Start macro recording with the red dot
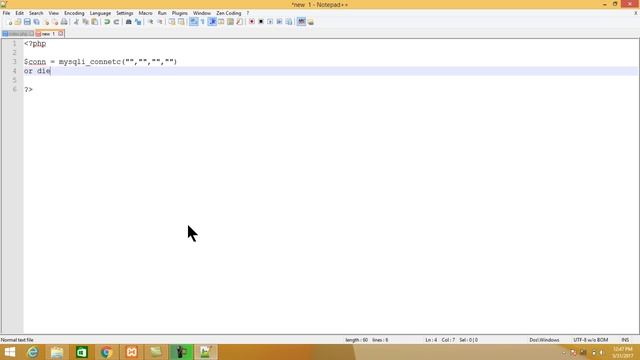 pos(252,22)
